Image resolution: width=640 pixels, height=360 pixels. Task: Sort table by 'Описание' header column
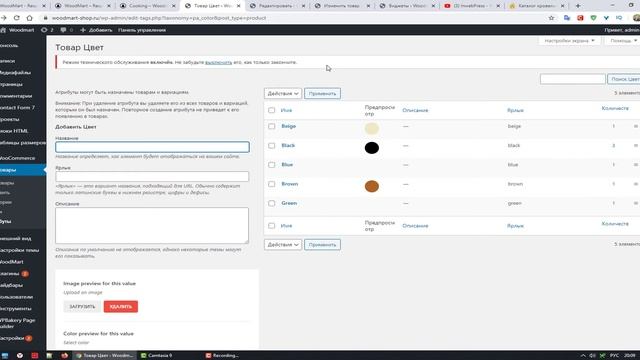pos(416,110)
